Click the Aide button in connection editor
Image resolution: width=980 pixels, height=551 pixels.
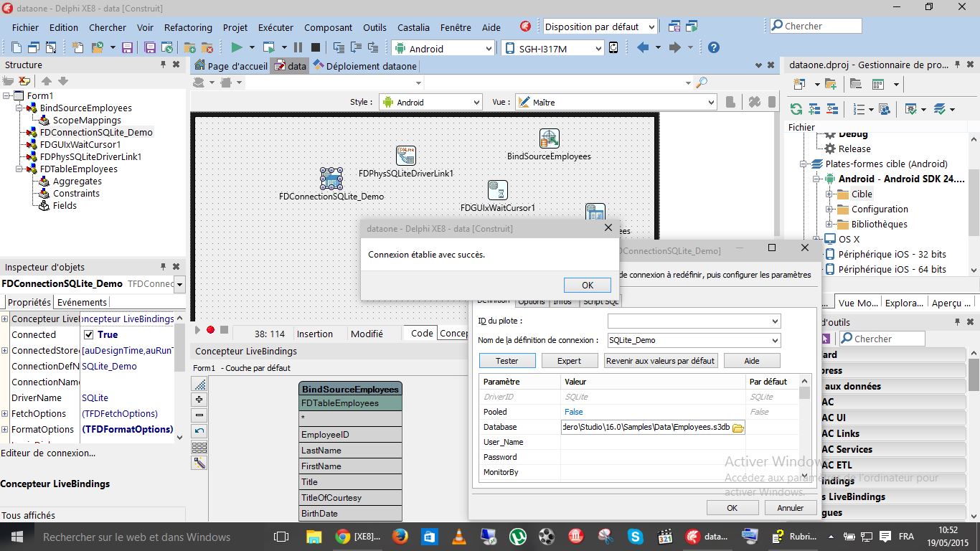[752, 360]
